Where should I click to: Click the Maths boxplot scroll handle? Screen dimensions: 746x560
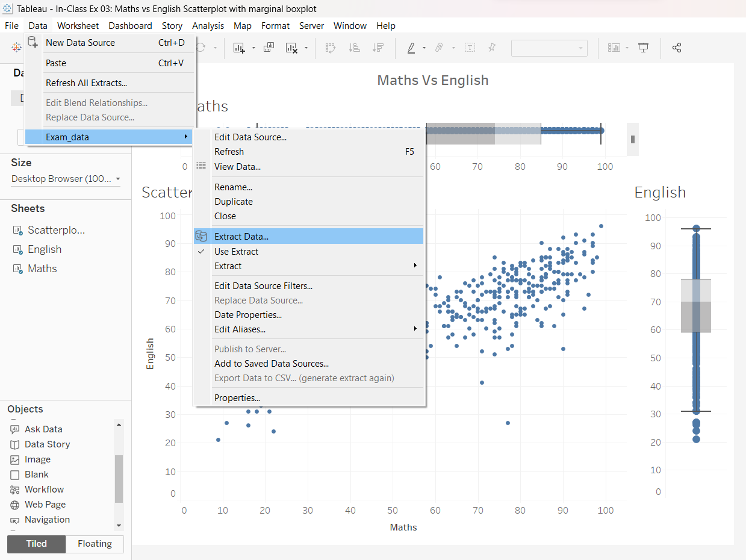(632, 140)
